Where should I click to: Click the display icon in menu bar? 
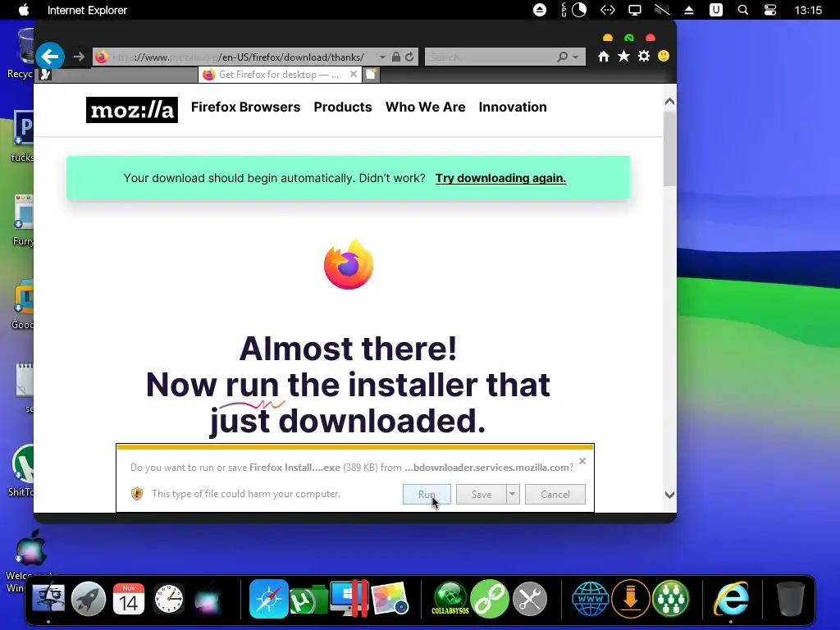(635, 10)
